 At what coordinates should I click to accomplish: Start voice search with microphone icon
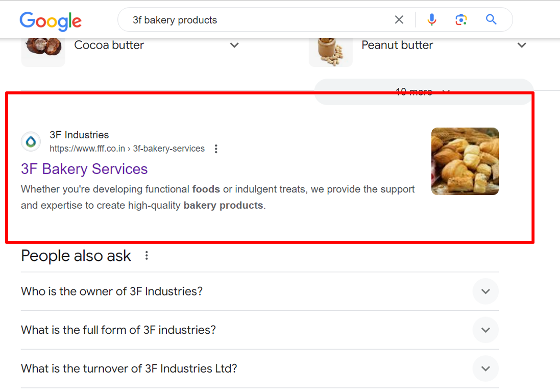coord(431,19)
